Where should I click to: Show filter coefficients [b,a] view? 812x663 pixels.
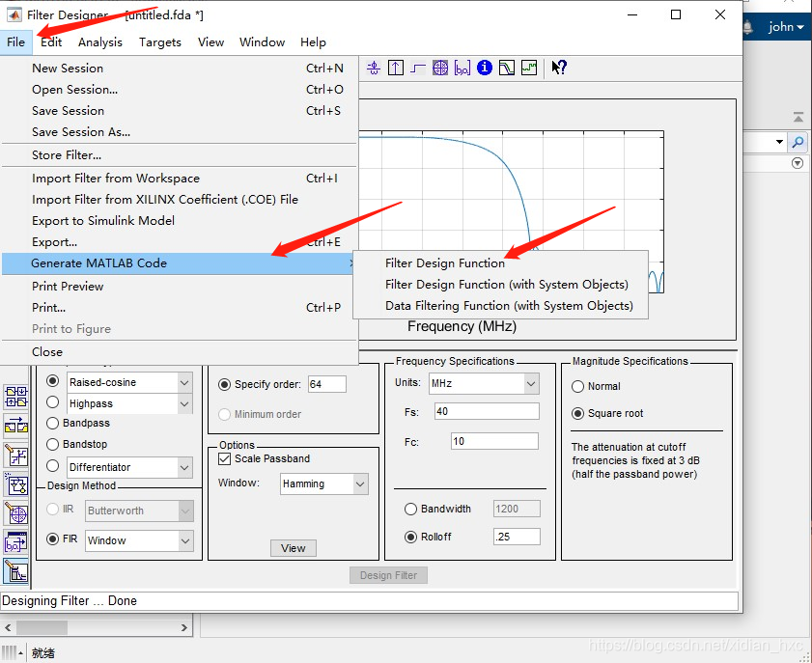462,68
